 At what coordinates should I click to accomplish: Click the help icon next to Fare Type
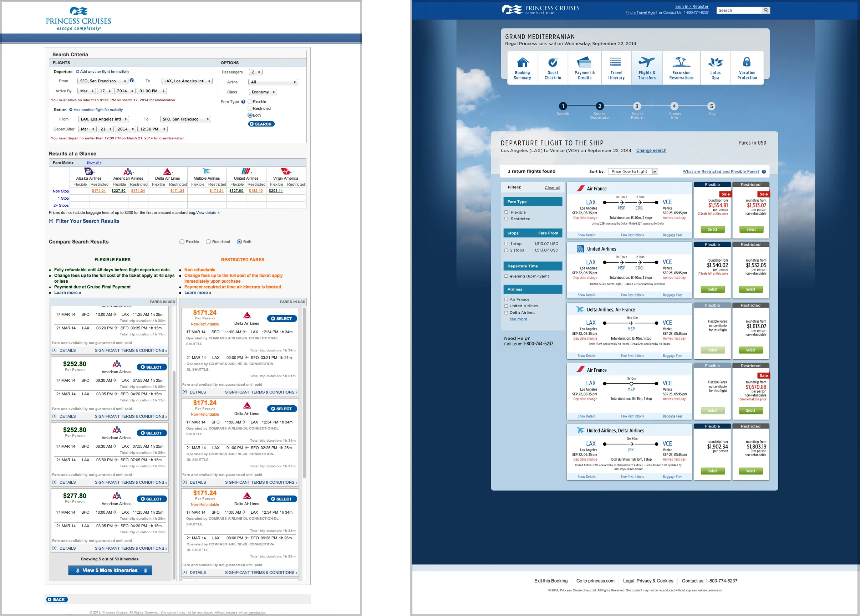point(243,102)
